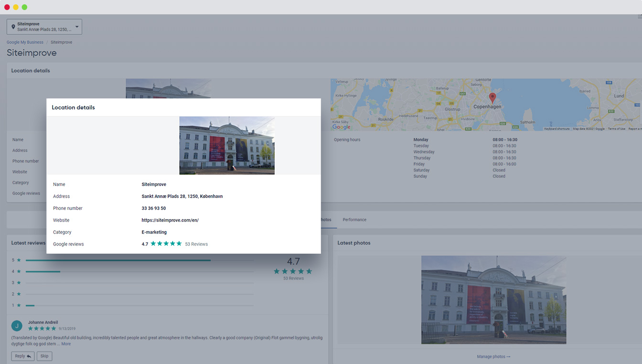The height and width of the screenshot is (364, 642).
Task: Click the Google My Business breadcrumb link
Action: point(25,42)
